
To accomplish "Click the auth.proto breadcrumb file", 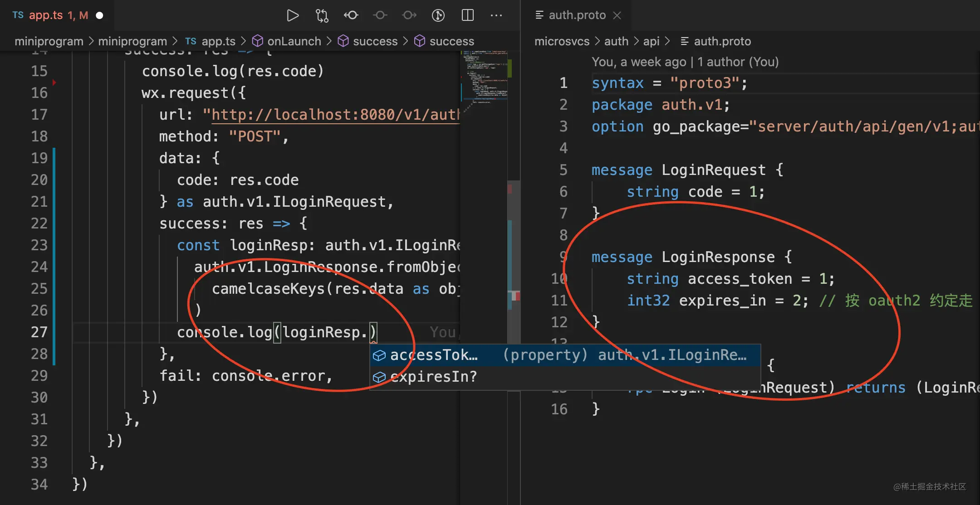I will pos(722,41).
